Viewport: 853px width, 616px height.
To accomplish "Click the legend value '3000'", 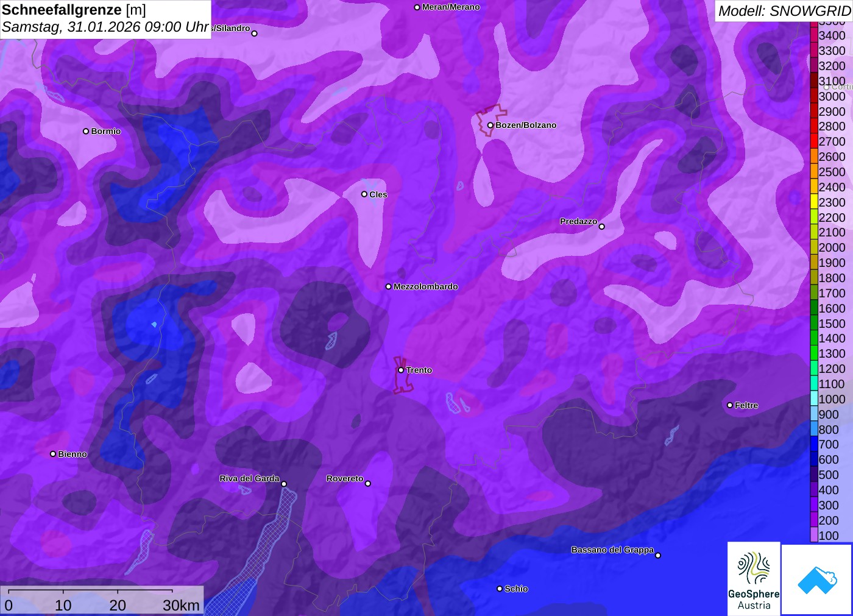I will click(832, 96).
